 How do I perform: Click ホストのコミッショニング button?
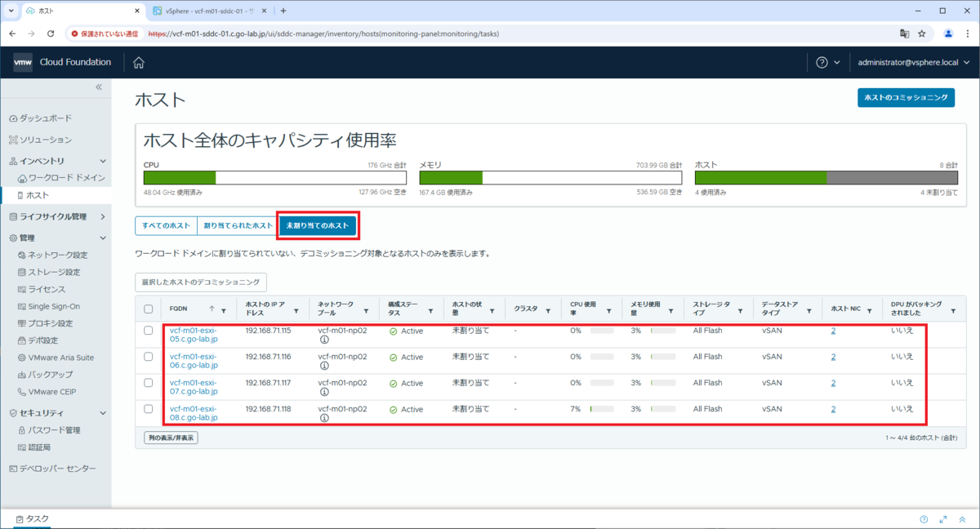click(906, 97)
